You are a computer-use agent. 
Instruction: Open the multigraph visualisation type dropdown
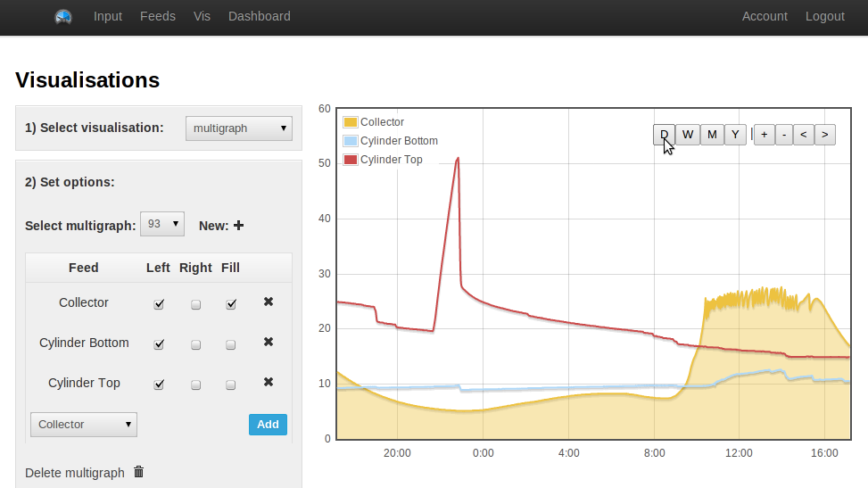coord(238,128)
